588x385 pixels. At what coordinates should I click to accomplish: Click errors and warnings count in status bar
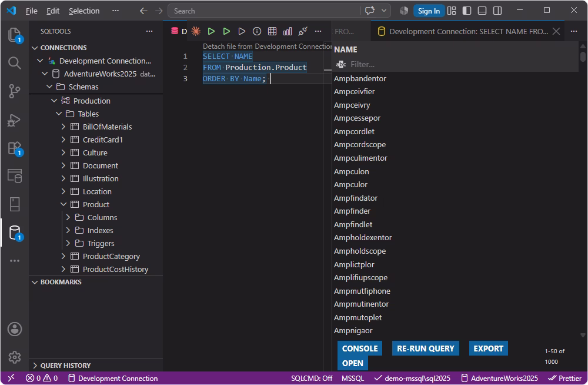tap(42, 379)
